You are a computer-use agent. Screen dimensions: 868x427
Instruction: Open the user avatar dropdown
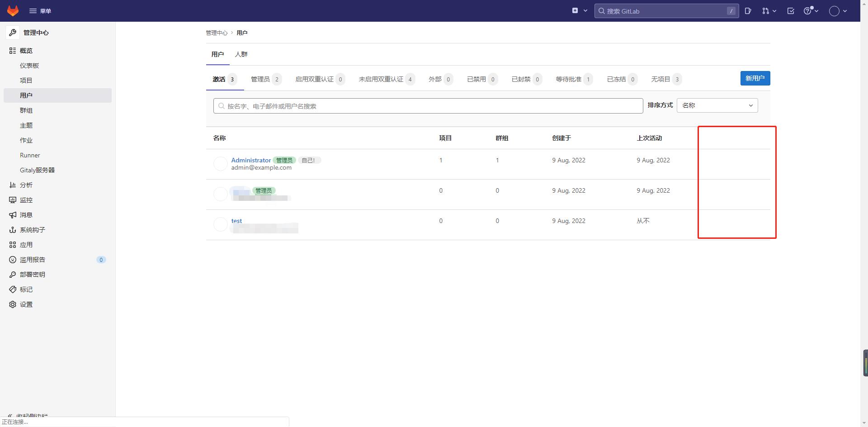[838, 11]
